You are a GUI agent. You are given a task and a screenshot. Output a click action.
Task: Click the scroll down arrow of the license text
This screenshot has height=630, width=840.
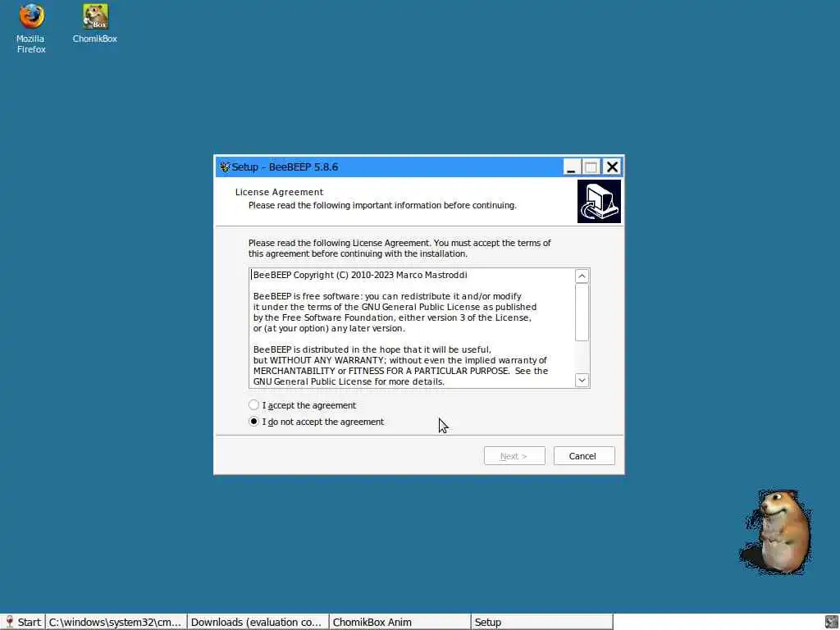pyautogui.click(x=582, y=380)
